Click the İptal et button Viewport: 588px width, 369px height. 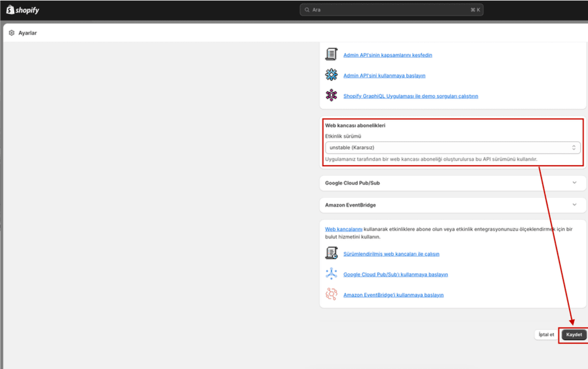pos(546,335)
